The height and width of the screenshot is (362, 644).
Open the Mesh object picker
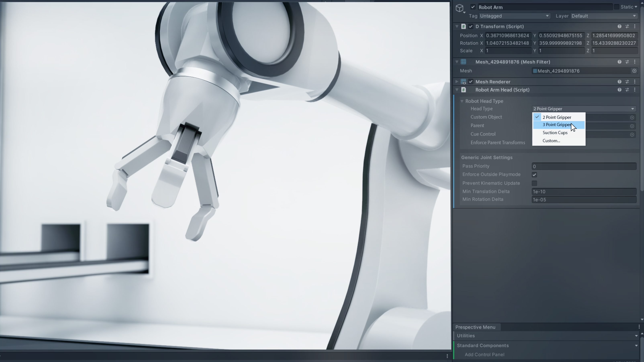(x=634, y=71)
